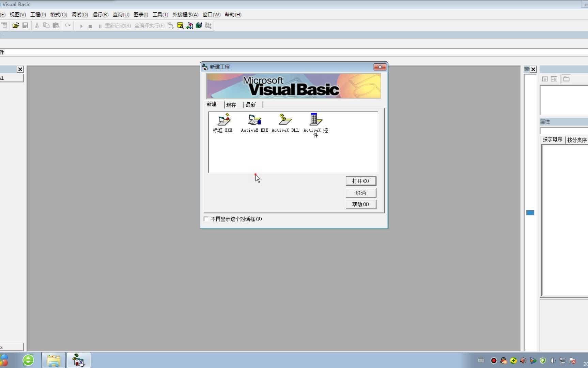Close the left toolbox panel

[x=20, y=69]
